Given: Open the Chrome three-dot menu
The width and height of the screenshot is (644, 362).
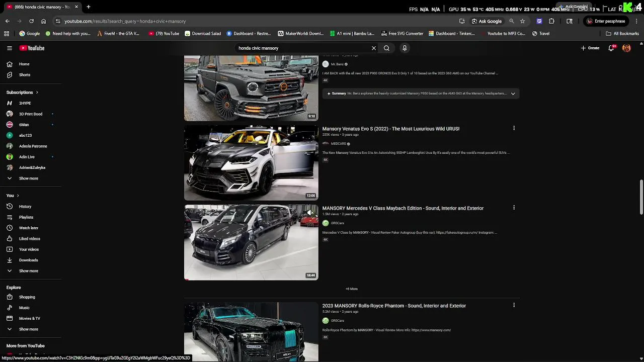Looking at the screenshot, I should [x=636, y=21].
